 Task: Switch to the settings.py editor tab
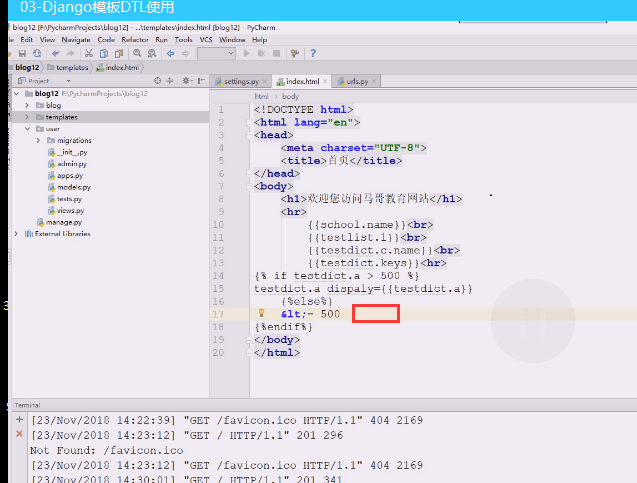tap(241, 82)
